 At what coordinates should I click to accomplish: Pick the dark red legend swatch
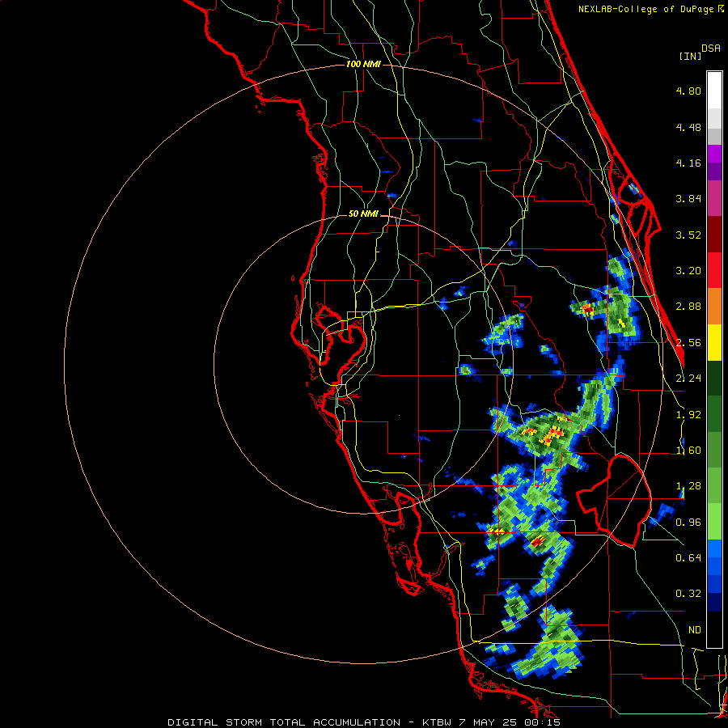714,235
